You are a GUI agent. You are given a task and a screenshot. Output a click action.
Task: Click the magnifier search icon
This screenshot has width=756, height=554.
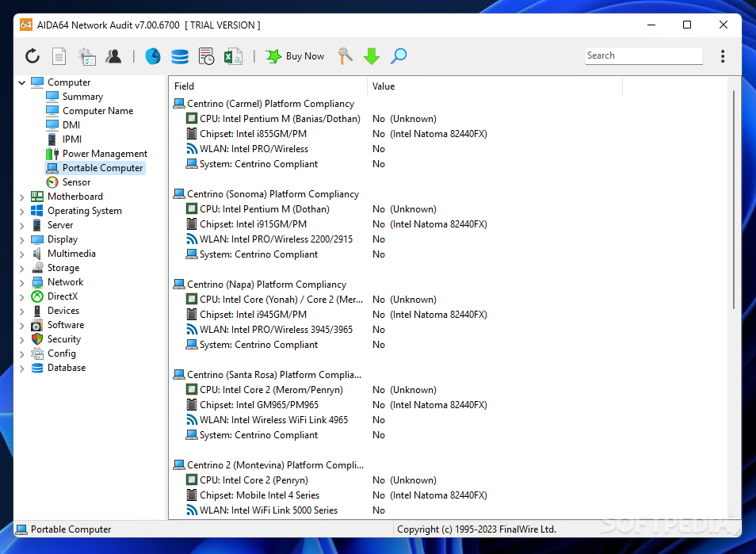399,56
